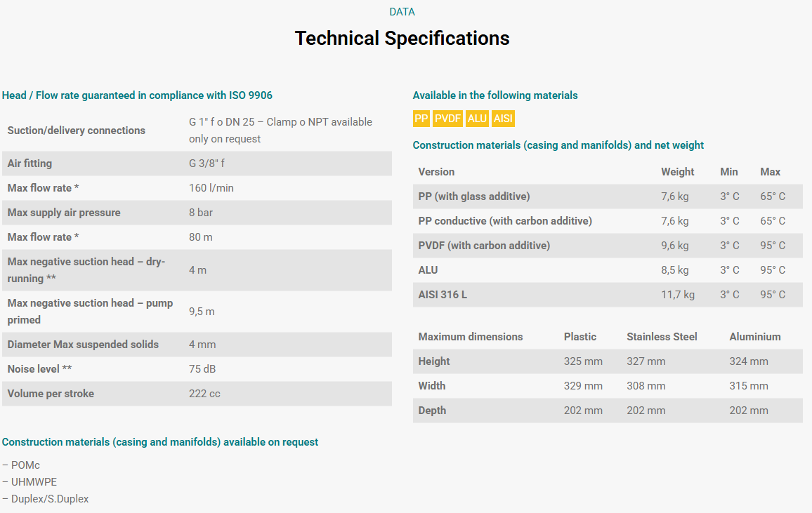
Task: Click the Volume per stroke row
Action: 197,394
